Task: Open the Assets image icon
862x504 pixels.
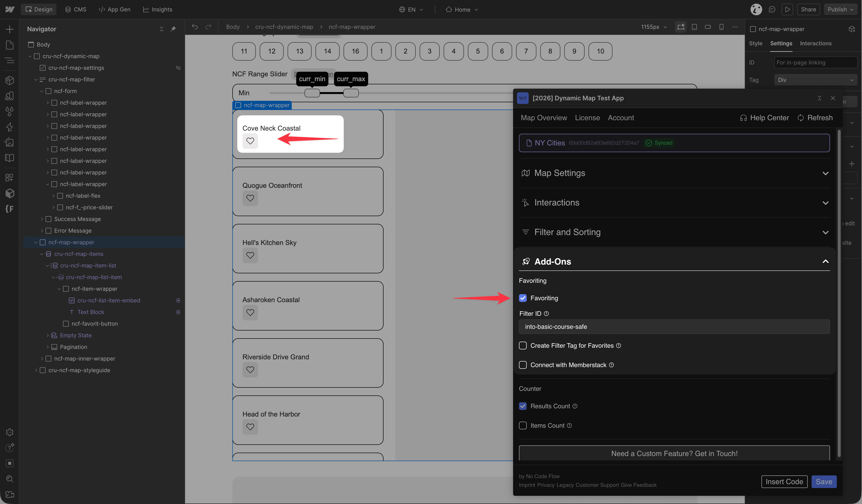Action: coord(10,142)
